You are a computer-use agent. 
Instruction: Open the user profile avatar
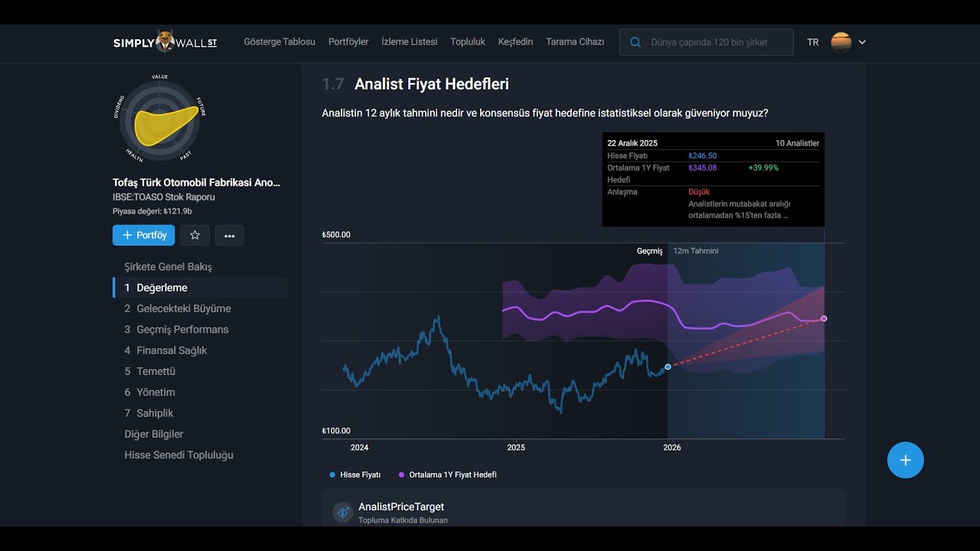coord(841,42)
